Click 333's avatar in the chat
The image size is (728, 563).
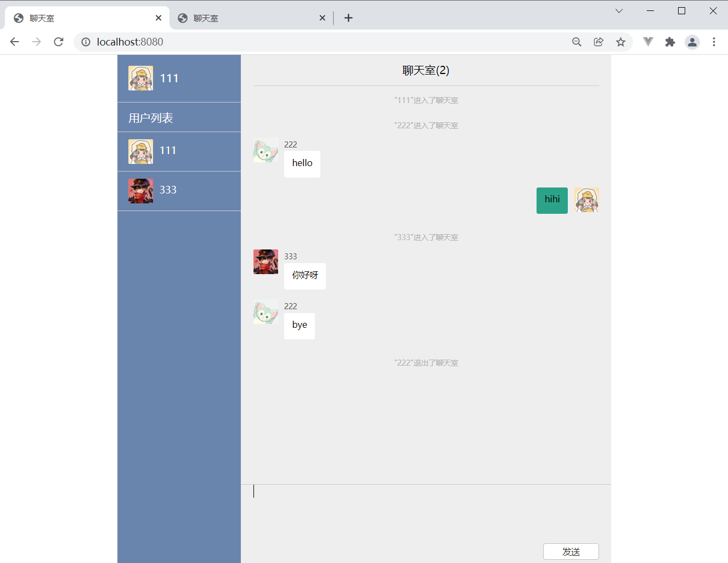(x=266, y=262)
